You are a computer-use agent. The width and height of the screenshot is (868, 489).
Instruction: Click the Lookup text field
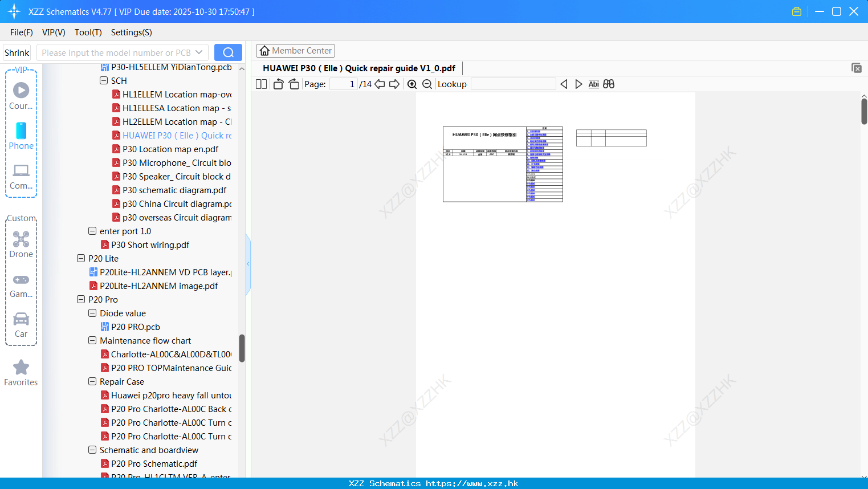pyautogui.click(x=513, y=84)
